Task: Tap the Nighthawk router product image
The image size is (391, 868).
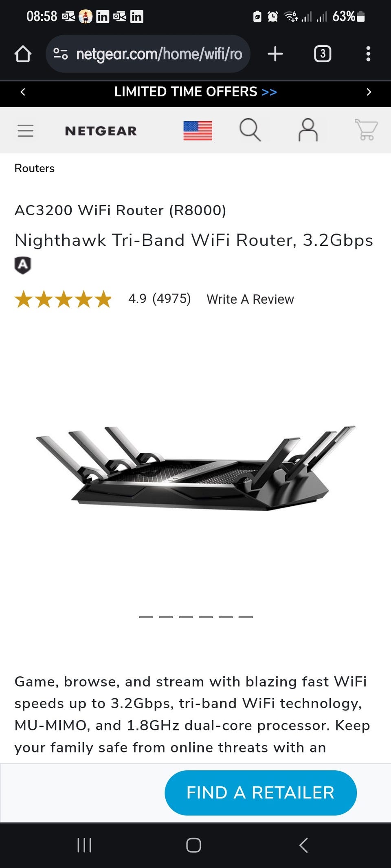Action: click(x=195, y=468)
